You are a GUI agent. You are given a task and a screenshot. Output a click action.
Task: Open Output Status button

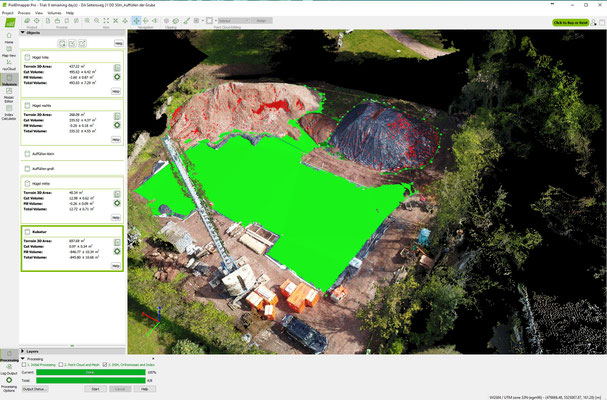point(35,389)
